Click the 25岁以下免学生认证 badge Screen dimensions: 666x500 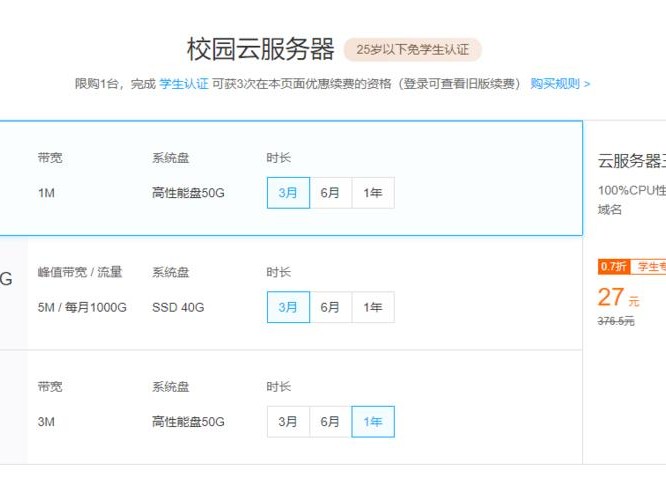412,50
